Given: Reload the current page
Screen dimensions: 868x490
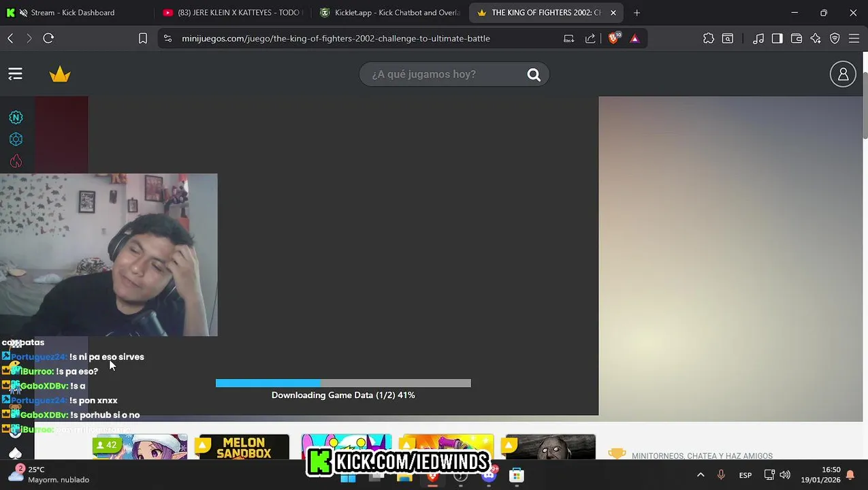Looking at the screenshot, I should tap(48, 38).
